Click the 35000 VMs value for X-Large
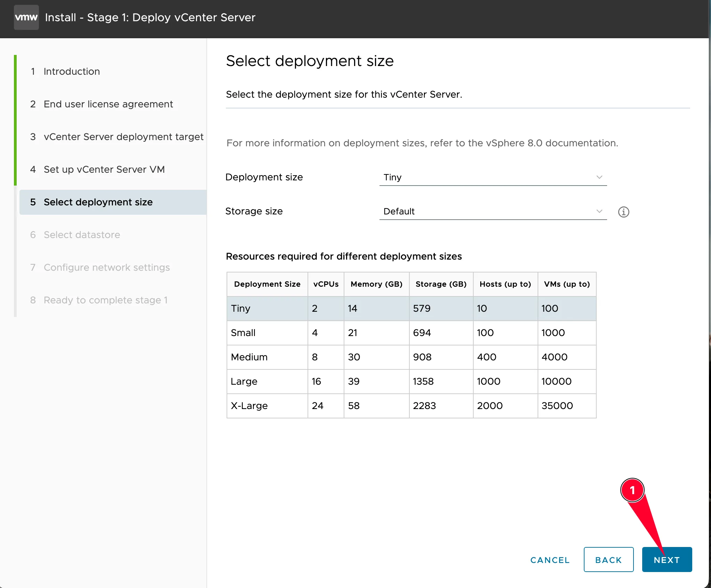This screenshot has width=711, height=588. click(567, 406)
